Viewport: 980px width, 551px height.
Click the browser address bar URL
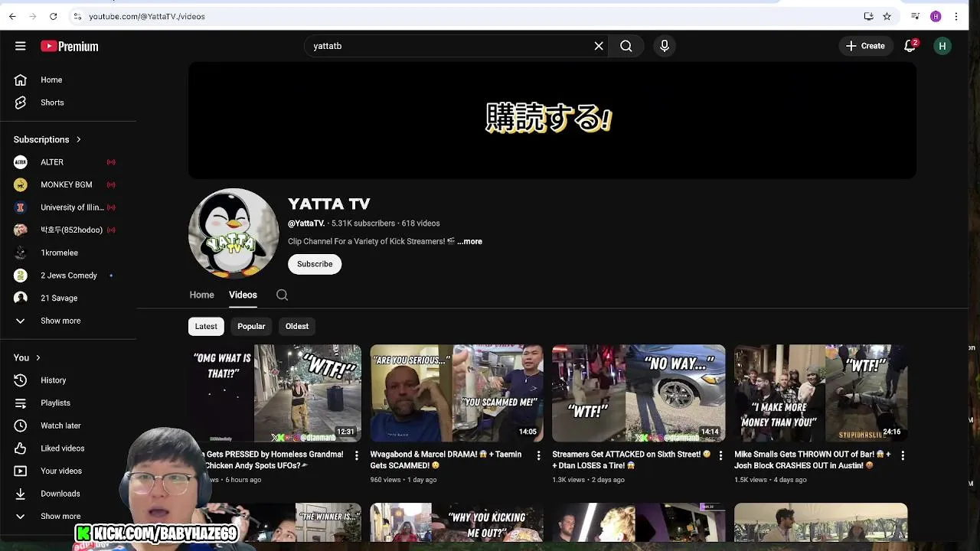(x=147, y=16)
